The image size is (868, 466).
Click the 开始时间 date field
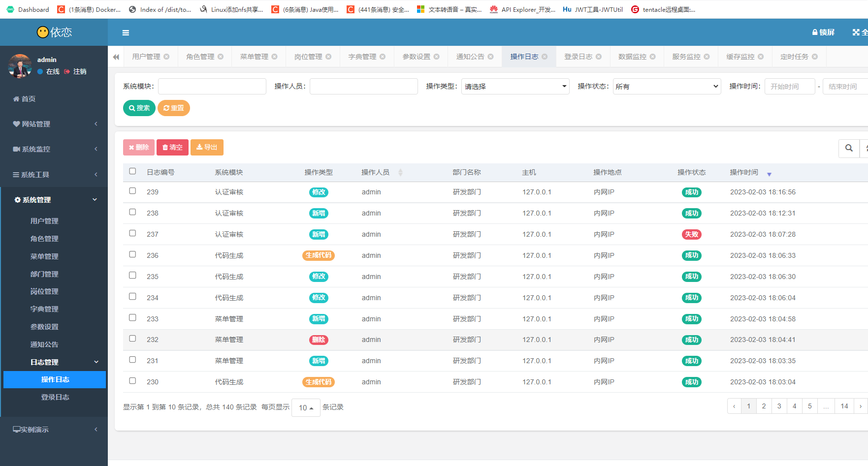(790, 87)
